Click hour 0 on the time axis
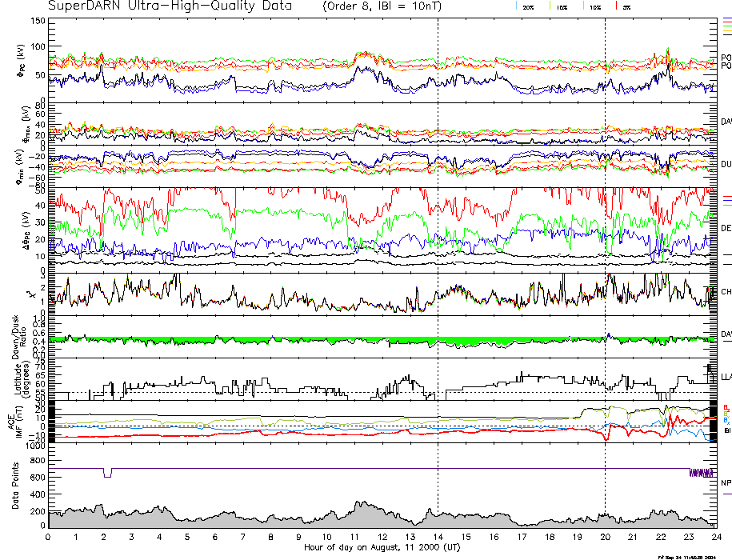Image resolution: width=732 pixels, height=560 pixels. 49,538
